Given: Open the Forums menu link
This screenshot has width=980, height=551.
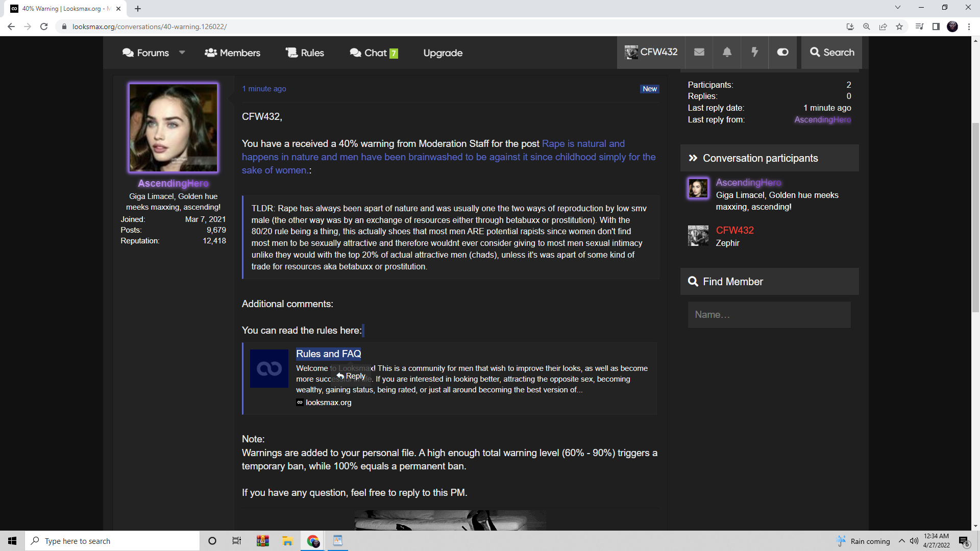Looking at the screenshot, I should [145, 53].
